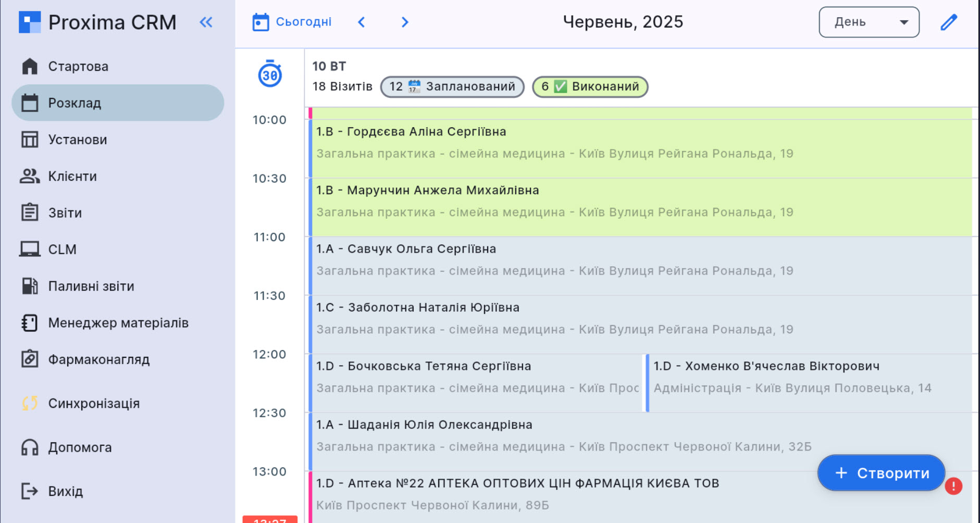Viewport: 980px width, 523px height.
Task: Open the Паливні звіти fuel reports section
Action: click(x=91, y=286)
